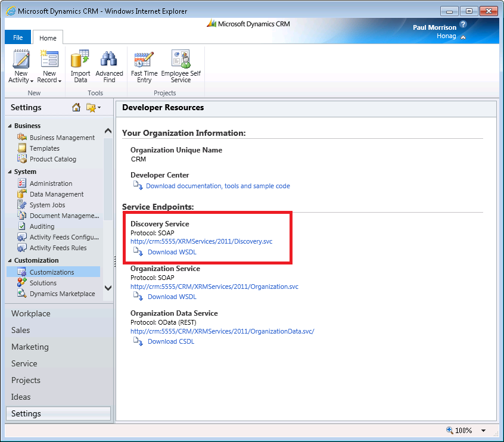Click the Dynamics Marketplace icon
This screenshot has height=442, width=504.
tap(22, 294)
